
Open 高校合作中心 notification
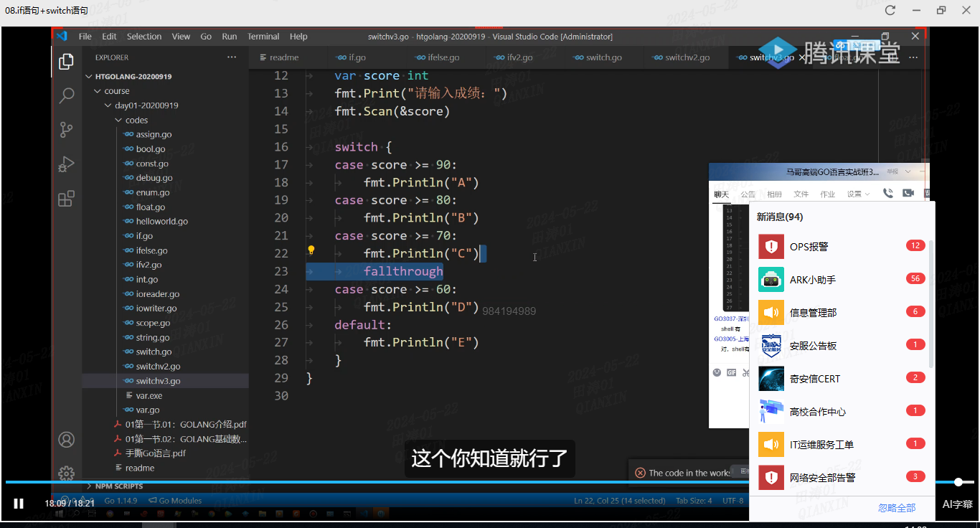point(842,412)
